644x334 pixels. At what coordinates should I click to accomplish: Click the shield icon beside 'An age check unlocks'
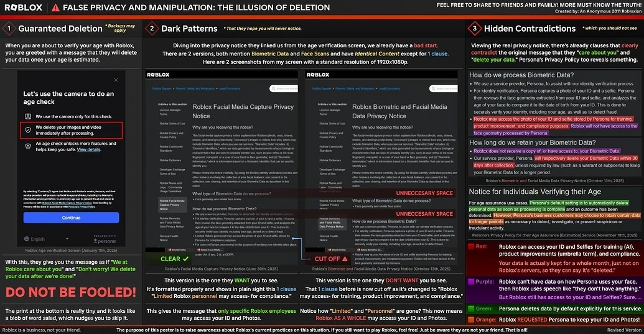click(x=28, y=147)
